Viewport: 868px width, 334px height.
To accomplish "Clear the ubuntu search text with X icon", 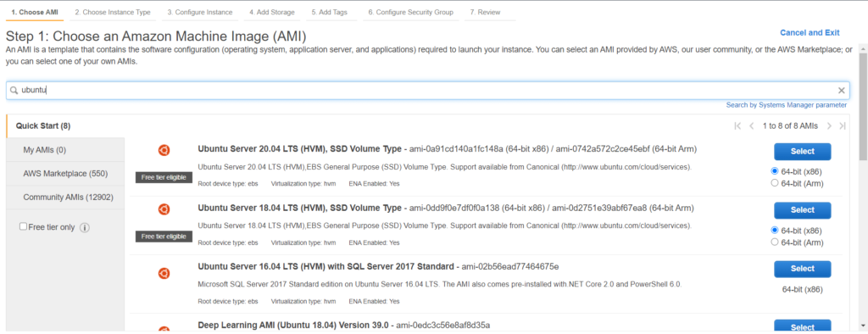I will point(841,91).
